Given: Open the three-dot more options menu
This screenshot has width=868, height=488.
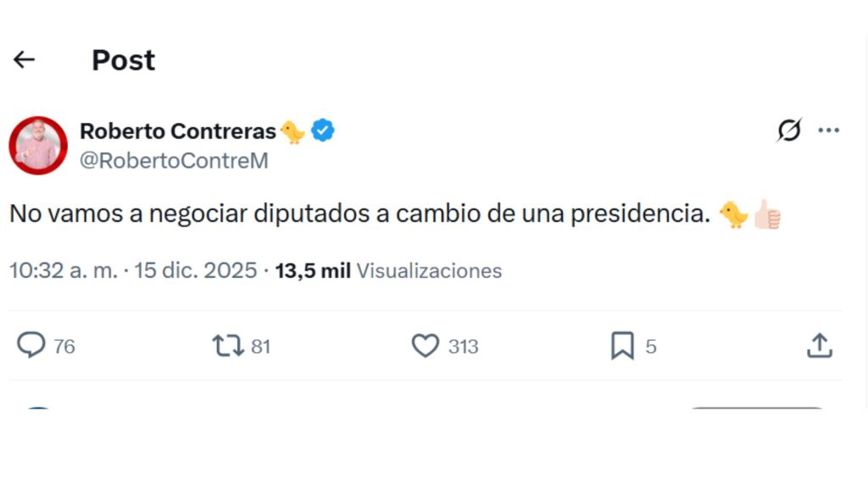Looking at the screenshot, I should [x=829, y=130].
